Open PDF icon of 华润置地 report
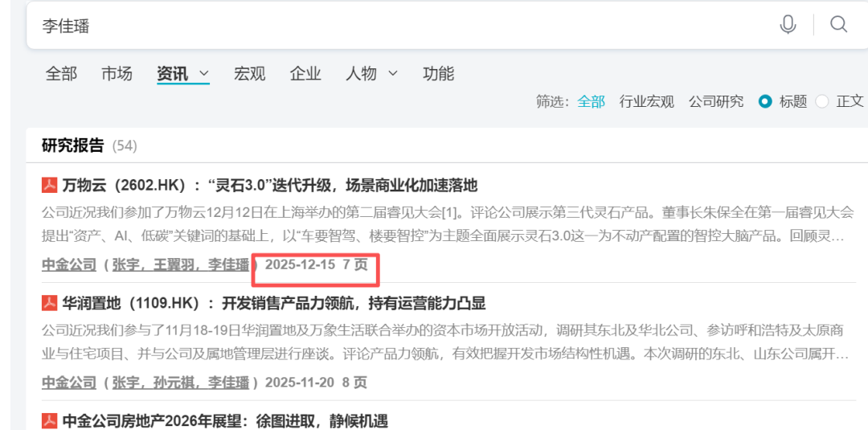This screenshot has width=868, height=430. point(49,303)
